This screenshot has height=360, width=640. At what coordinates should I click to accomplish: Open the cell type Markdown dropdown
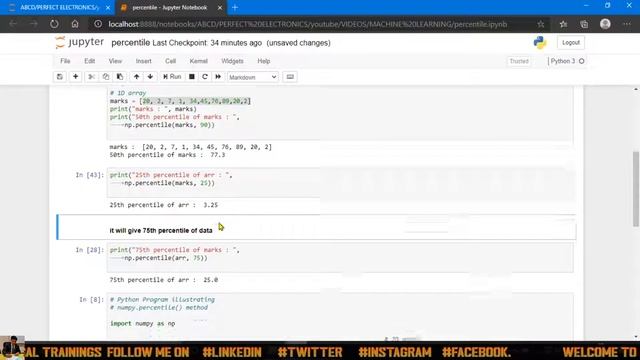coord(253,77)
